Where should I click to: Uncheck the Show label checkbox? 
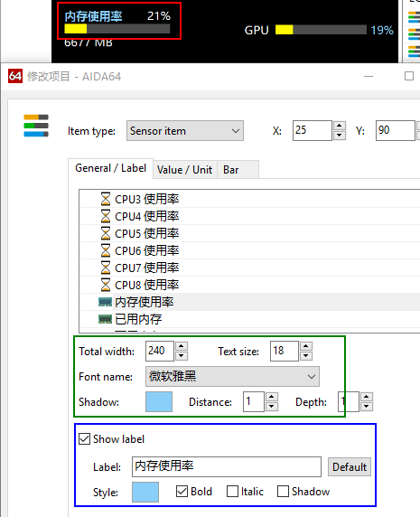84,439
